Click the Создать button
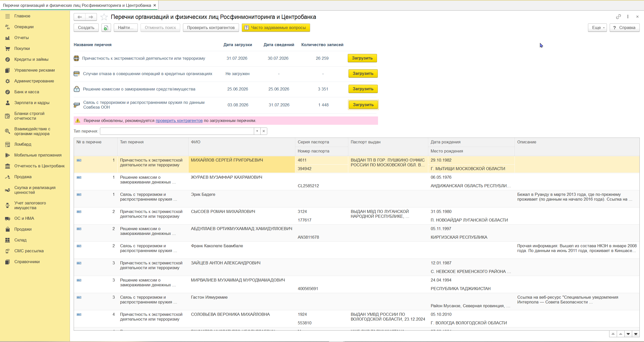The width and height of the screenshot is (644, 342). pyautogui.click(x=86, y=28)
